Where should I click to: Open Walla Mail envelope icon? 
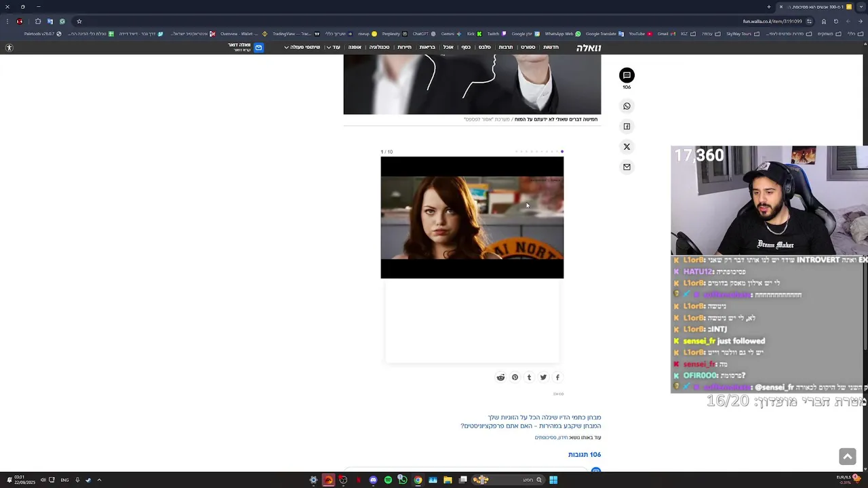[x=258, y=47]
